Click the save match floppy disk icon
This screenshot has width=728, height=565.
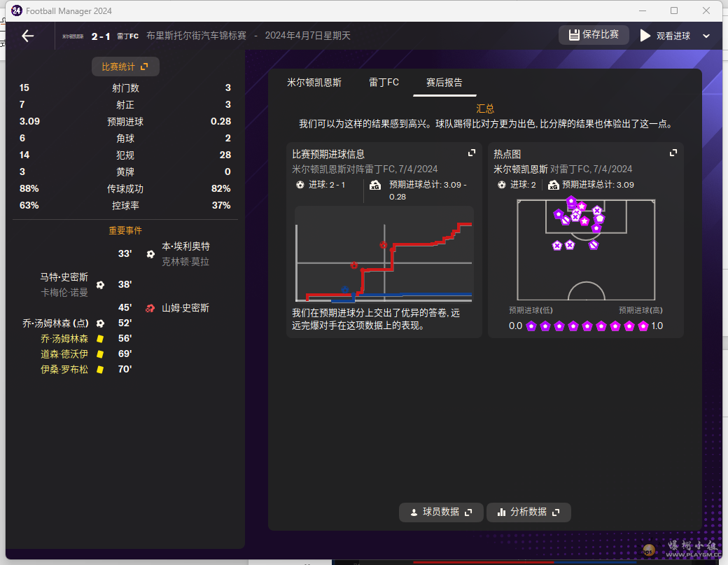pyautogui.click(x=574, y=35)
